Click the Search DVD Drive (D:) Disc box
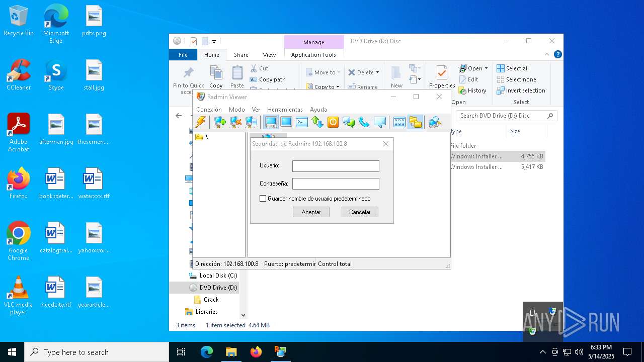 coord(507,116)
